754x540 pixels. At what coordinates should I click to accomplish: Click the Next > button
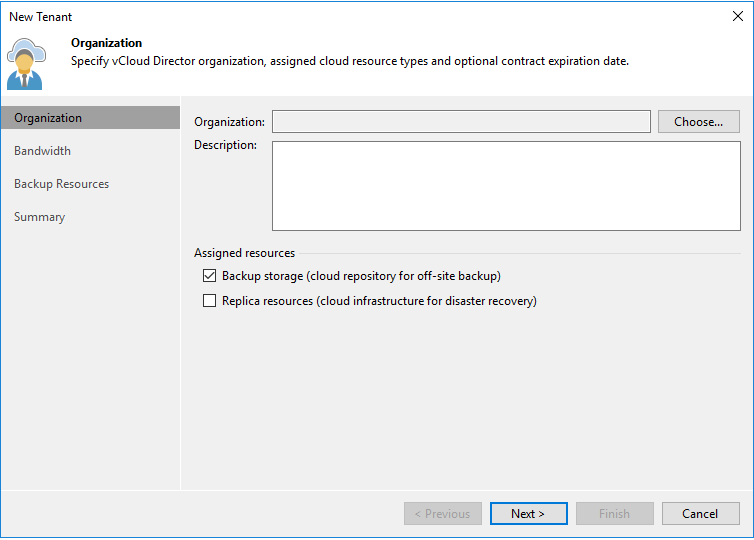click(x=528, y=514)
